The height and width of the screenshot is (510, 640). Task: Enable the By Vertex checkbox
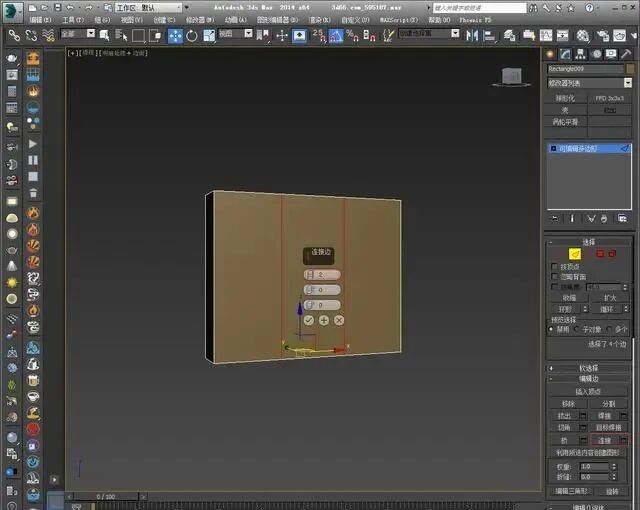coord(554,266)
